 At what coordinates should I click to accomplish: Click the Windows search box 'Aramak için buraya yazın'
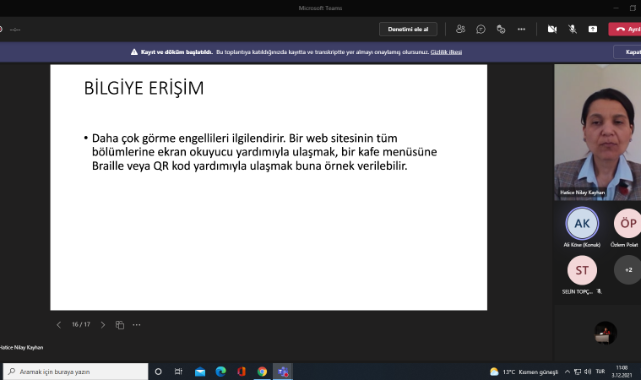(x=76, y=371)
